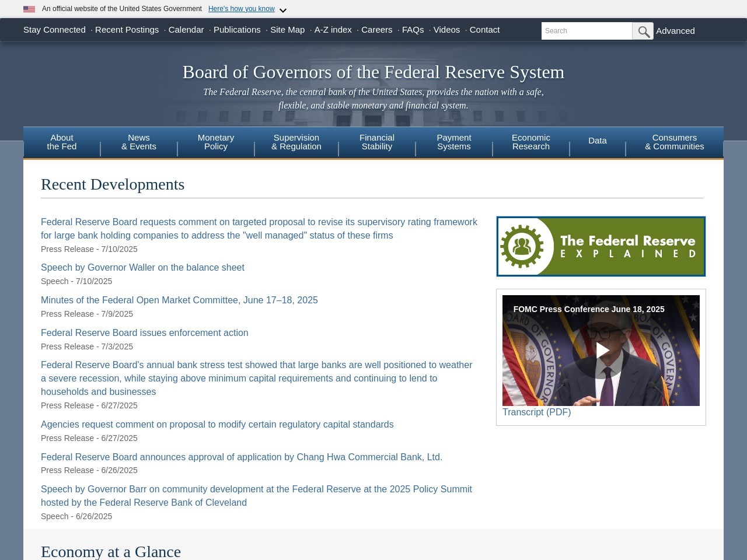This screenshot has width=747, height=560.
Task: Click the U.S. flag icon in the banner
Action: pos(29,9)
